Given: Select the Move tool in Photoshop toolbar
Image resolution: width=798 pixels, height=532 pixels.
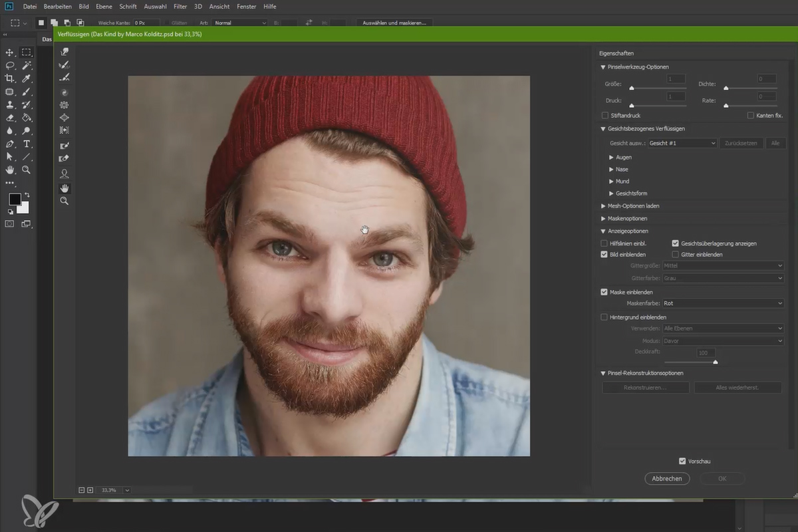Looking at the screenshot, I should [x=10, y=53].
